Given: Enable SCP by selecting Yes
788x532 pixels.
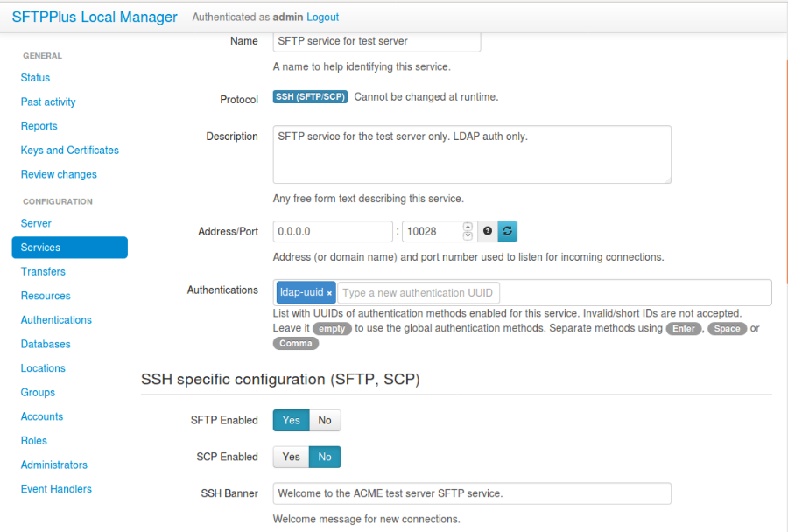Looking at the screenshot, I should 291,457.
